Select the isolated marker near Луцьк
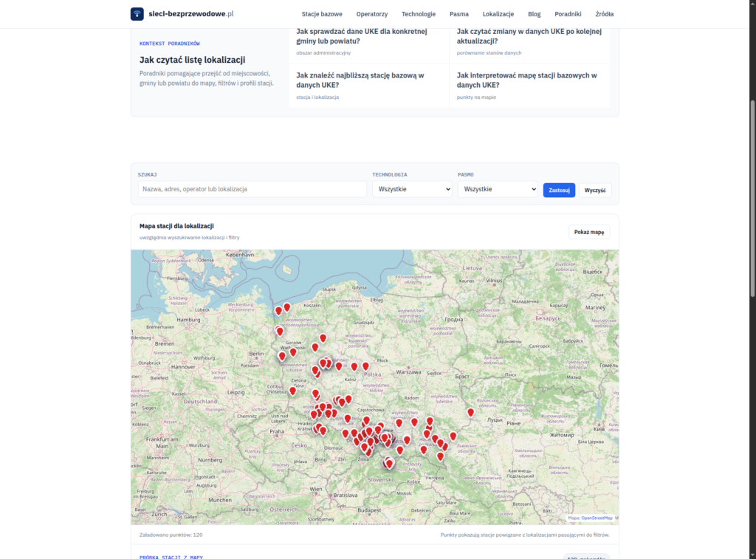The height and width of the screenshot is (559, 756). [470, 412]
